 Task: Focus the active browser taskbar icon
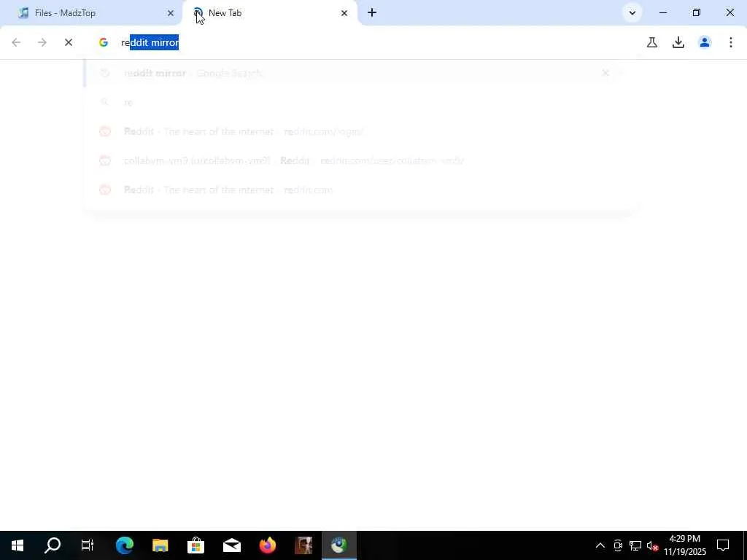coord(338,545)
